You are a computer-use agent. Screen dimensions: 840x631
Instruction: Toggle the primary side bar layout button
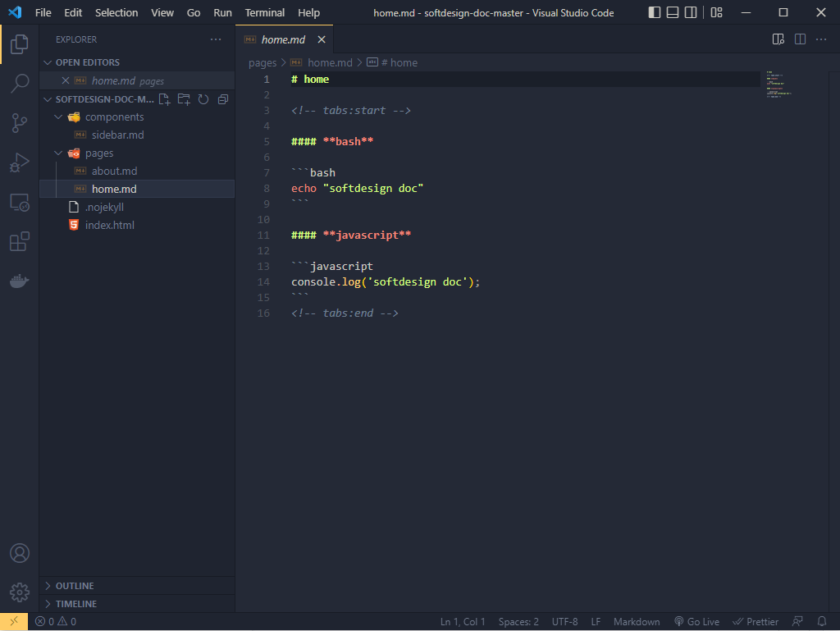pos(654,12)
